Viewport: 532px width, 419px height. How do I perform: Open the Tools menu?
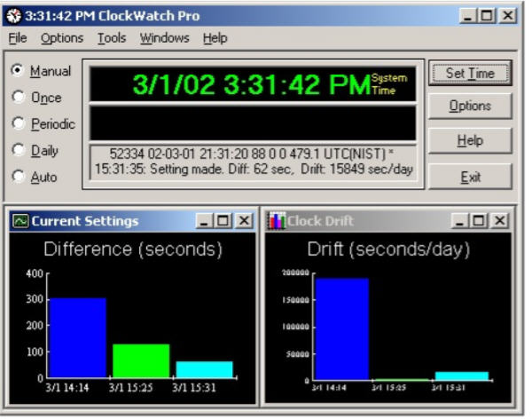pos(112,38)
